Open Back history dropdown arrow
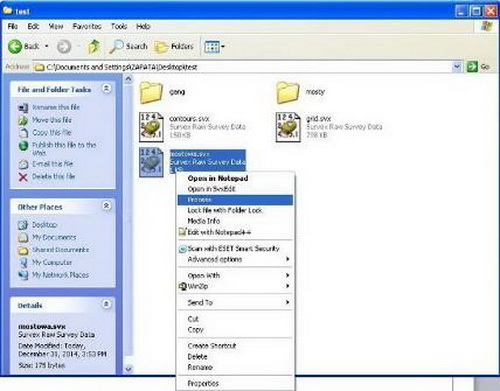The width and height of the screenshot is (500, 391). (47, 46)
